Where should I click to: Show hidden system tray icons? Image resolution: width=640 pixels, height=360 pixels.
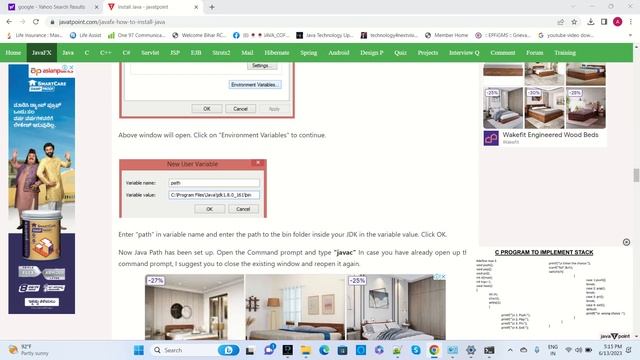(x=510, y=350)
